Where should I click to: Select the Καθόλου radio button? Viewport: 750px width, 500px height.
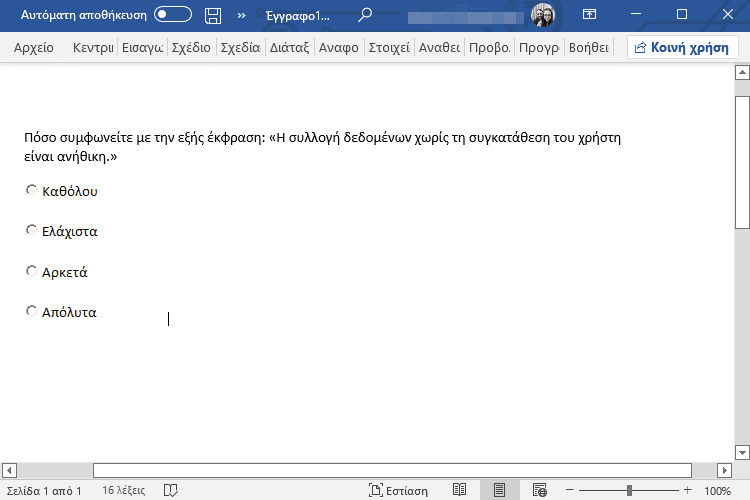pyautogui.click(x=31, y=190)
